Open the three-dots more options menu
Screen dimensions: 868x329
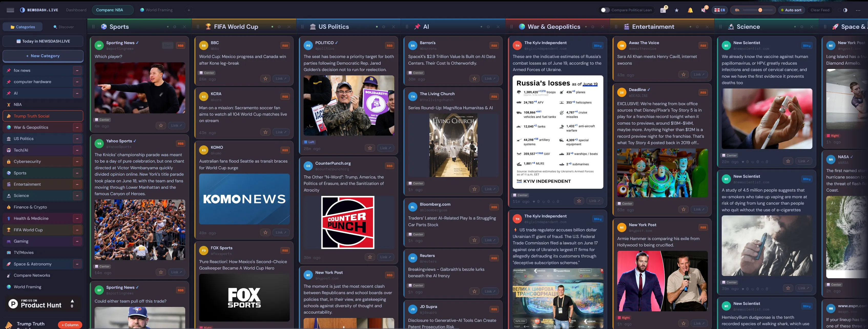point(858,10)
